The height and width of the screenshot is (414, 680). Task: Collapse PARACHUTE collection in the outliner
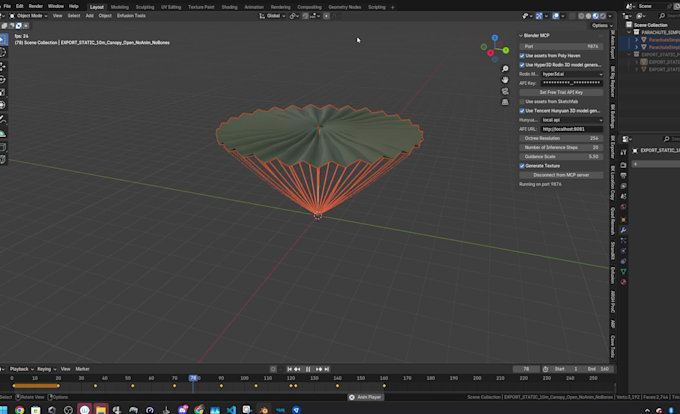[x=629, y=33]
